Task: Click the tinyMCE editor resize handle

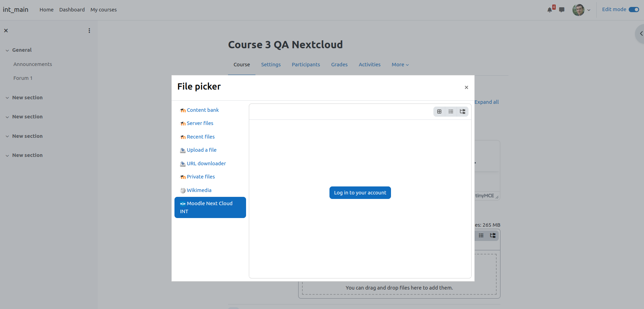Action: pyautogui.click(x=497, y=197)
